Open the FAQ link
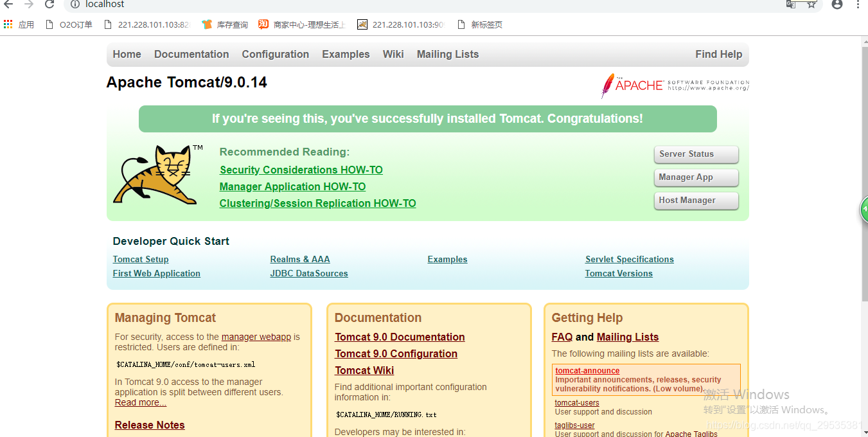The width and height of the screenshot is (868, 437). pyautogui.click(x=562, y=337)
